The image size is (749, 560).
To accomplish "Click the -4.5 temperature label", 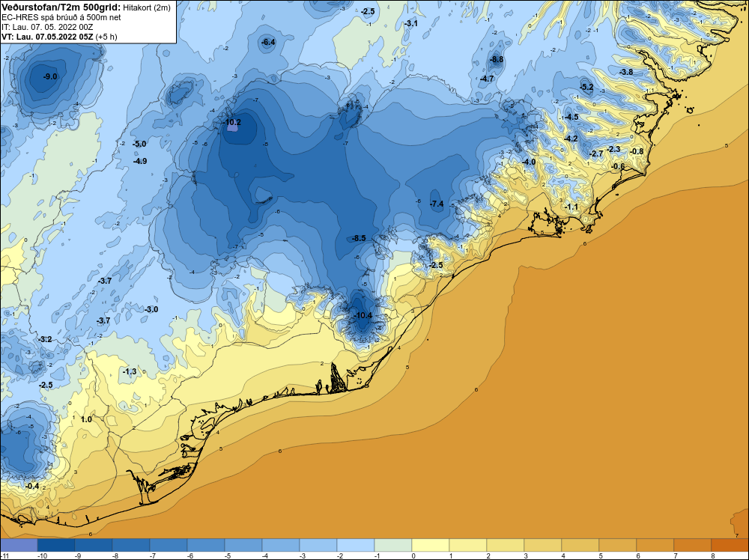I will tap(571, 117).
